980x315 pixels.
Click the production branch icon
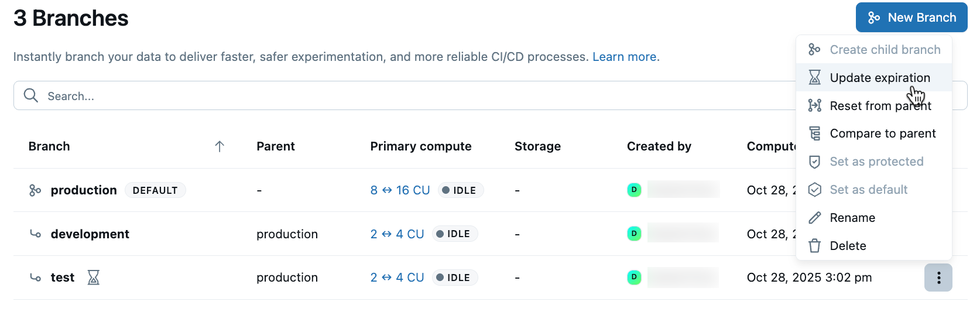click(35, 190)
